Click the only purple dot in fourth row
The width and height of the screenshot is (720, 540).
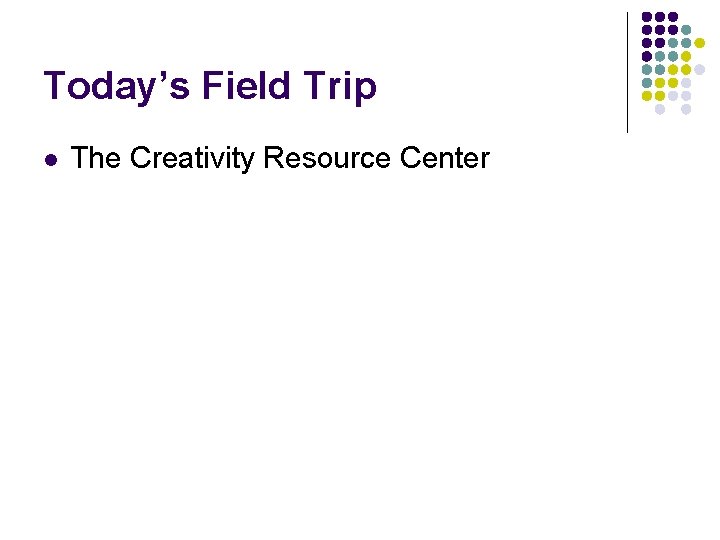point(647,56)
